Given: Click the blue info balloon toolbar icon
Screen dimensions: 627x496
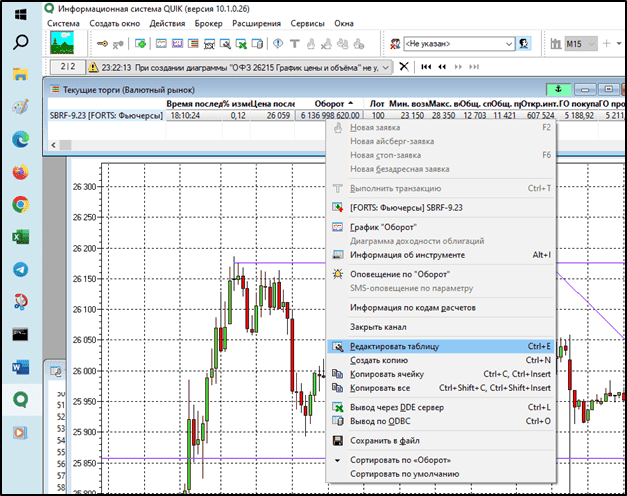Looking at the screenshot, I should [278, 43].
